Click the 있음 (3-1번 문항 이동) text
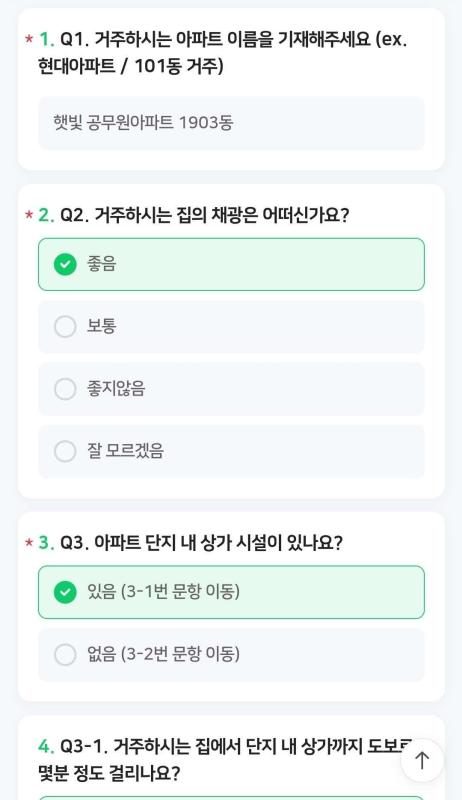Viewport: 462px width, 800px height. (163, 592)
